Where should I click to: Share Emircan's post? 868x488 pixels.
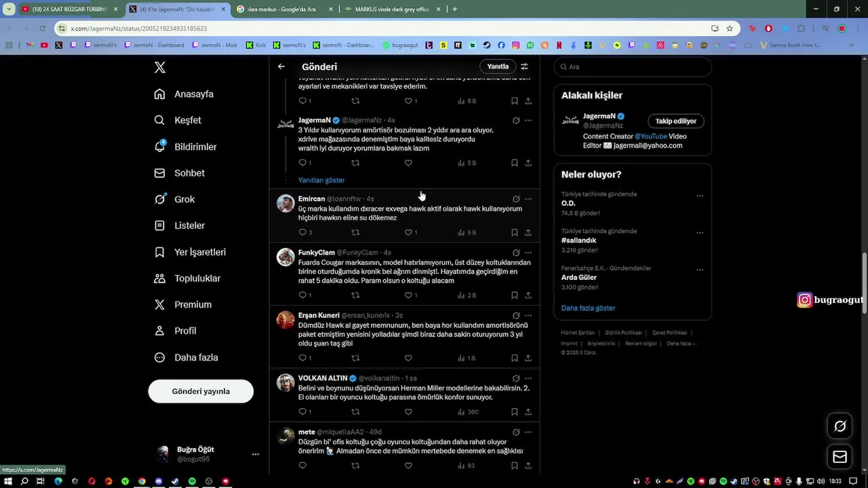(528, 232)
